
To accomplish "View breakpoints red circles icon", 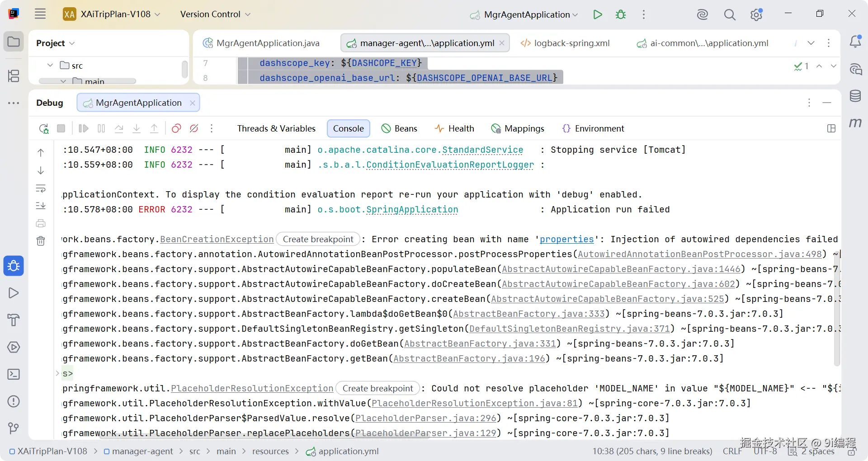I will coord(176,128).
